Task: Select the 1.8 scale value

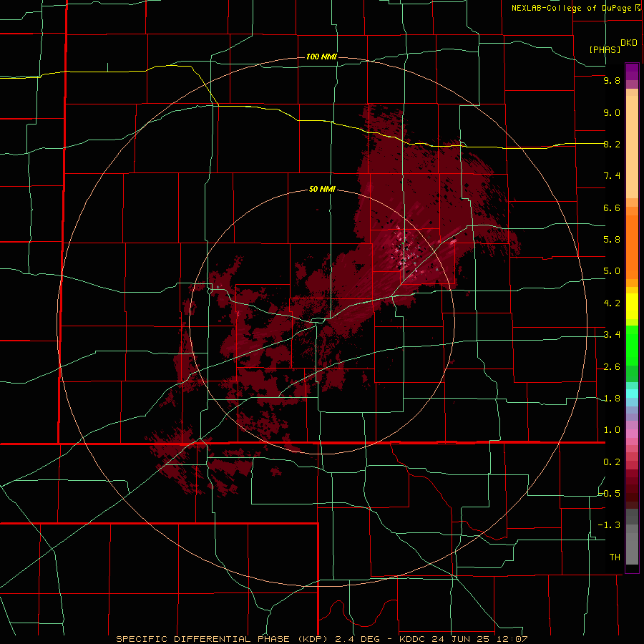Action: point(612,399)
